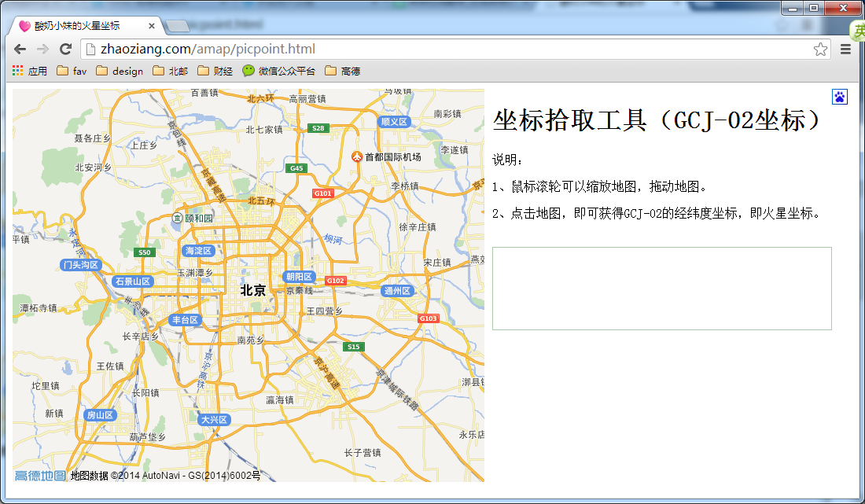Reload the page with the refresh icon
This screenshot has height=504, width=865.
click(x=65, y=49)
